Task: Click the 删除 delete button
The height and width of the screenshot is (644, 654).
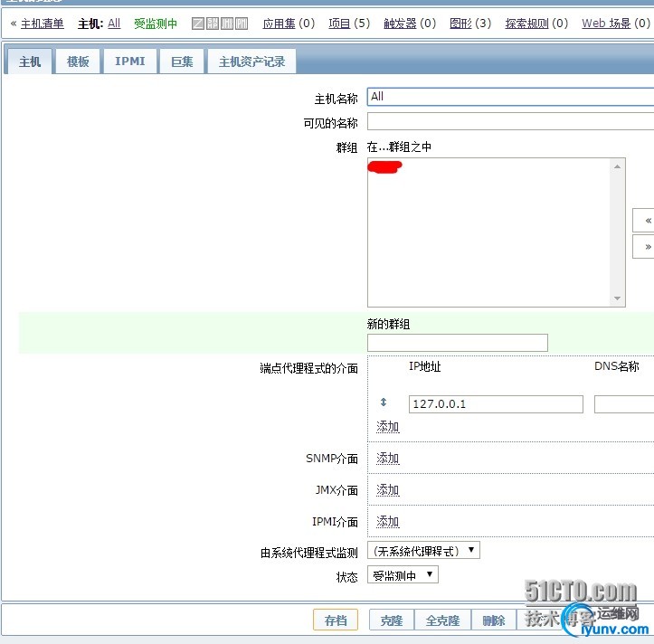Action: 494,620
